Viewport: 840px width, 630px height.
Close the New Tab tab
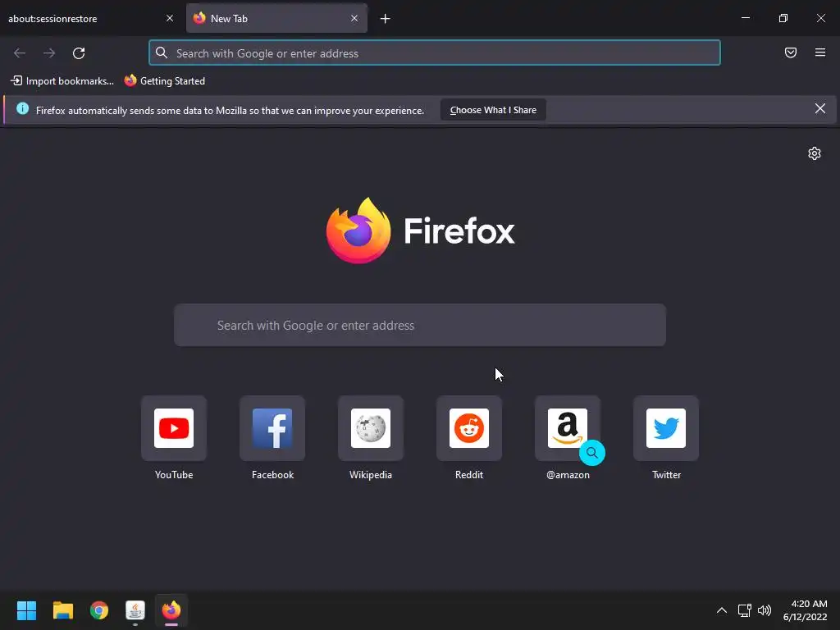pyautogui.click(x=354, y=18)
